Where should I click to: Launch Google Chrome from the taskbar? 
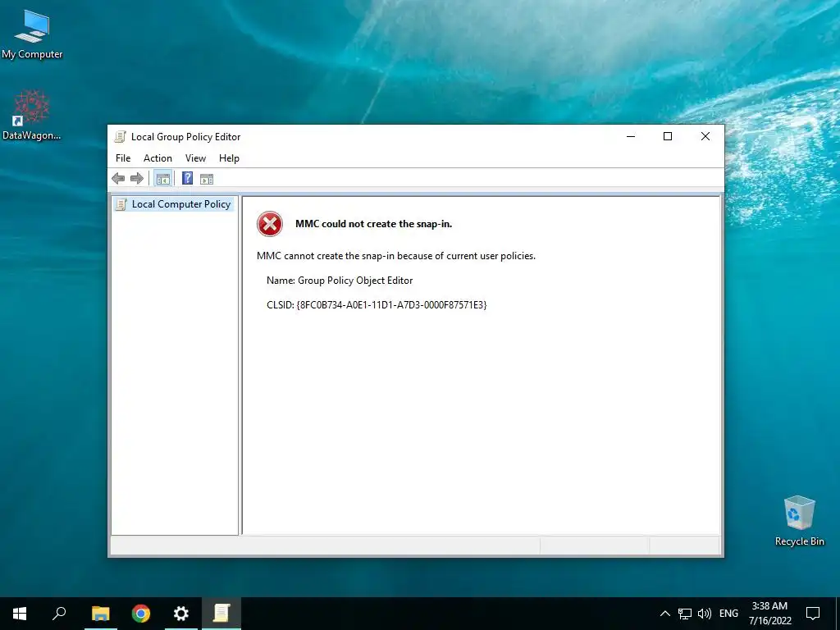point(141,614)
